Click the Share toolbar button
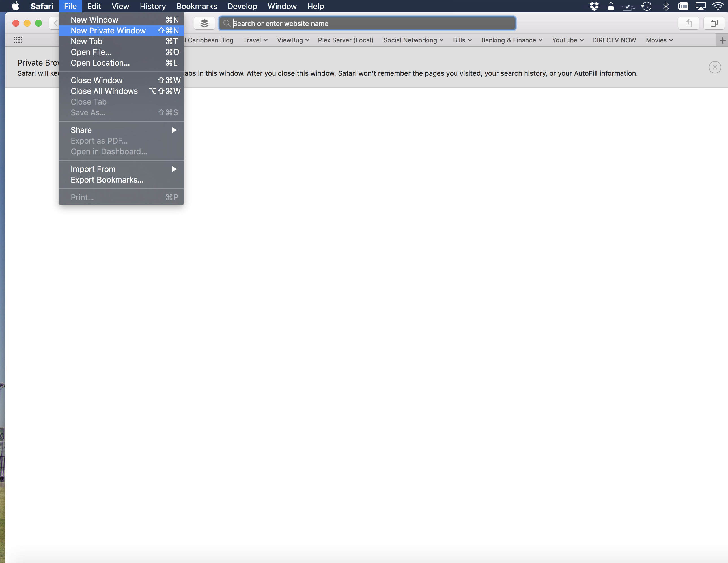The image size is (728, 563). click(x=689, y=23)
